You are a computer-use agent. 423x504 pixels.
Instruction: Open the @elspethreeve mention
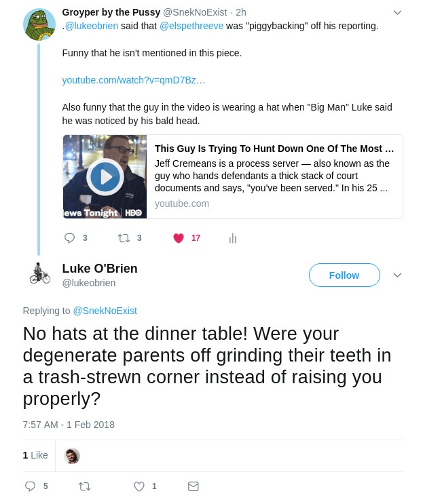[x=191, y=26]
